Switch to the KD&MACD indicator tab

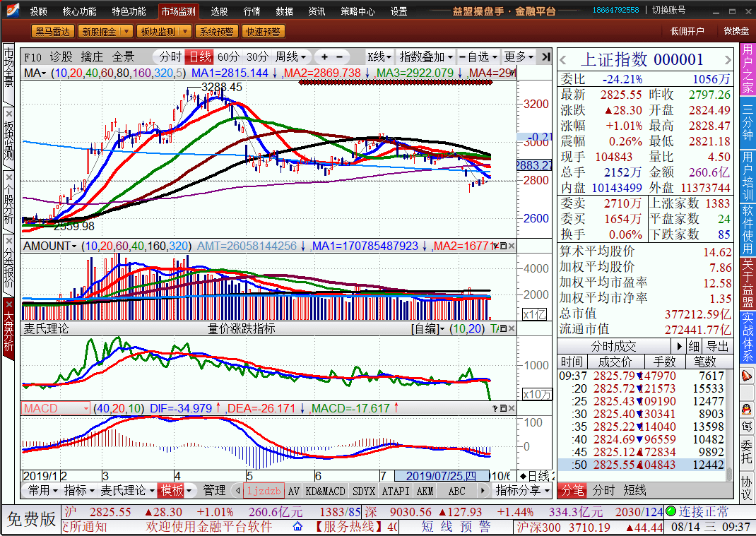coord(326,492)
